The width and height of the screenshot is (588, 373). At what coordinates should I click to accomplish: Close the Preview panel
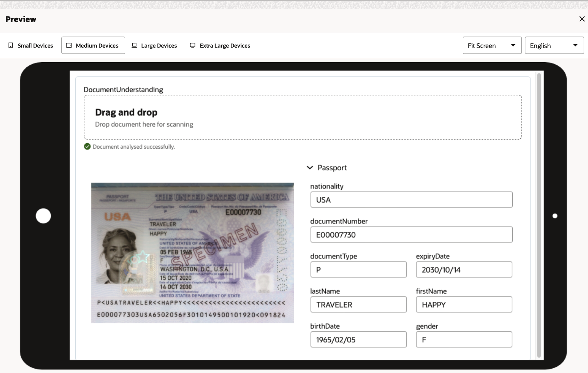coord(582,19)
